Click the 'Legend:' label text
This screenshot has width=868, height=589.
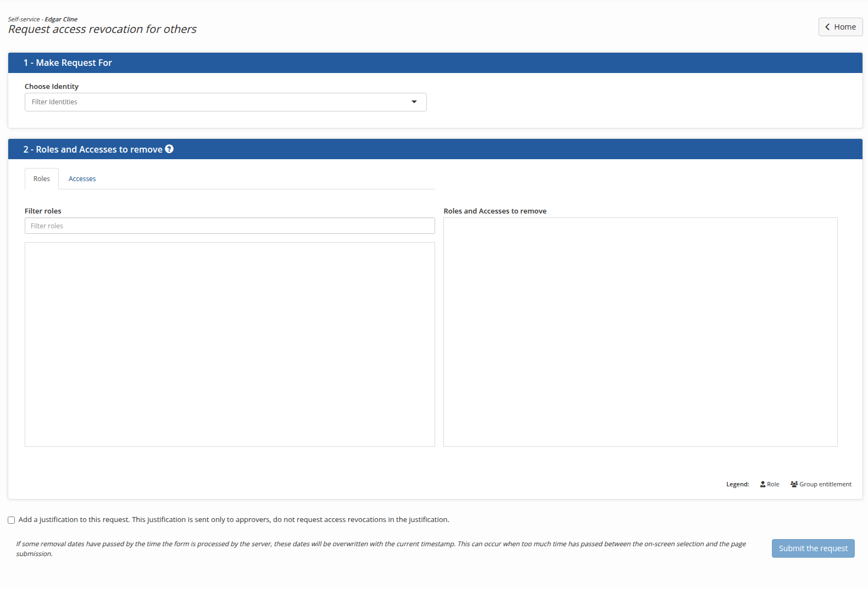click(x=738, y=484)
